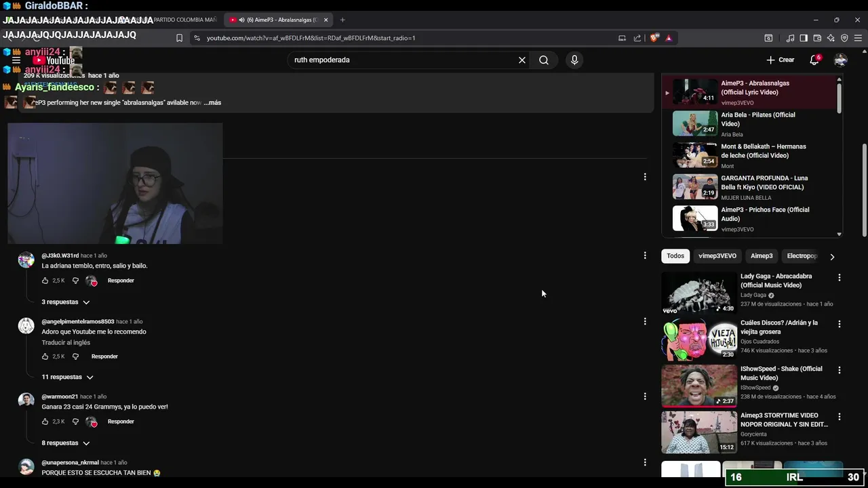Open @J3k0.W31rd channel link
Viewport: 868px width, 488px height.
click(x=60, y=256)
